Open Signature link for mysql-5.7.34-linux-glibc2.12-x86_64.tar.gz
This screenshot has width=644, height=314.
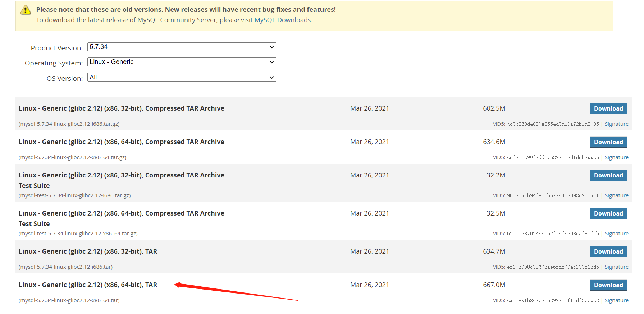tap(617, 157)
